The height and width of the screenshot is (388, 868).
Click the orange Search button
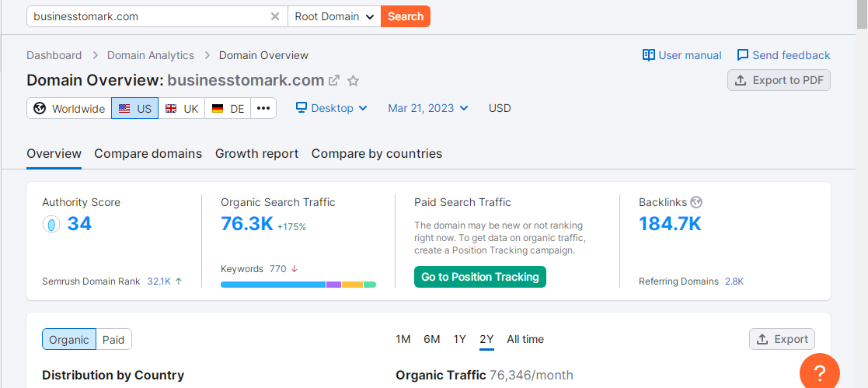coord(405,16)
